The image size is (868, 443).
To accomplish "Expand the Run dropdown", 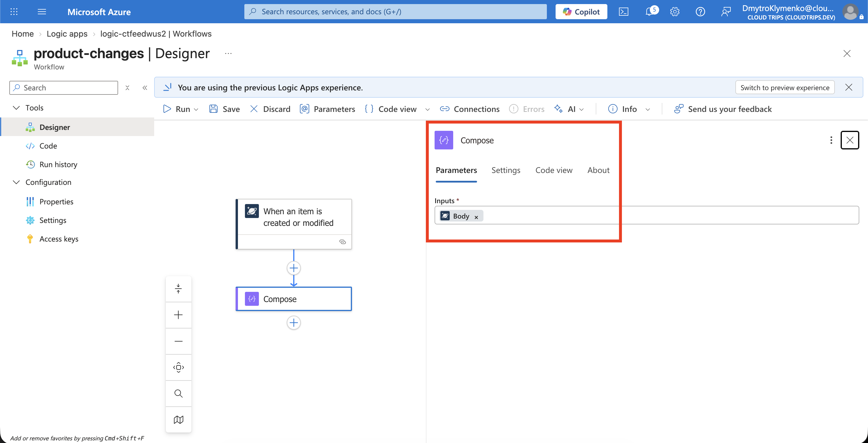I will (196, 109).
